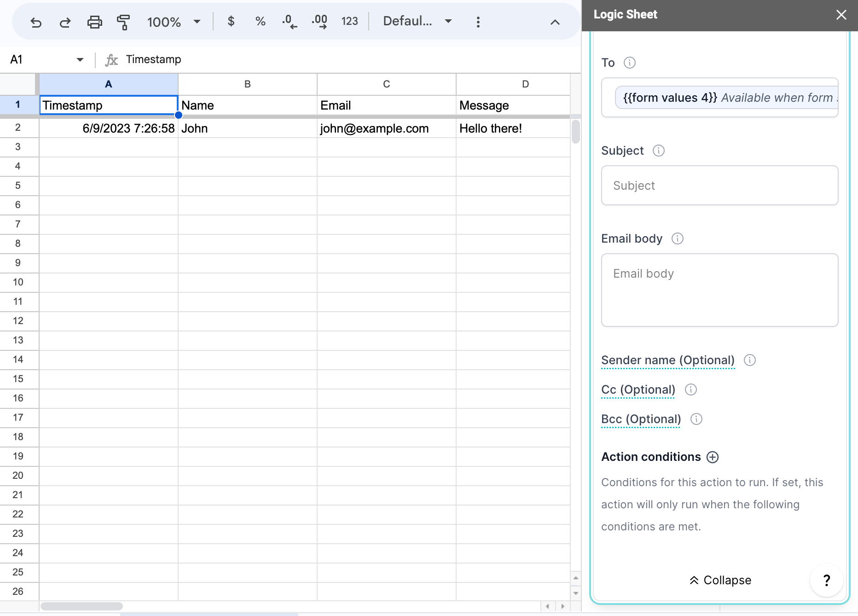Click inside the Subject input field
858x616 pixels.
[x=719, y=186]
